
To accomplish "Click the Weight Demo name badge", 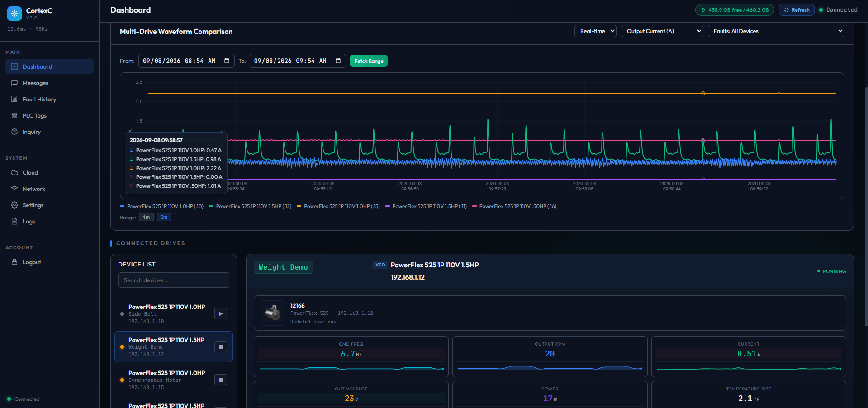I will pos(283,267).
